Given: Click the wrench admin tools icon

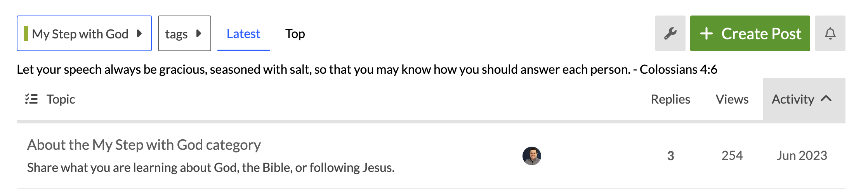Looking at the screenshot, I should click(670, 33).
